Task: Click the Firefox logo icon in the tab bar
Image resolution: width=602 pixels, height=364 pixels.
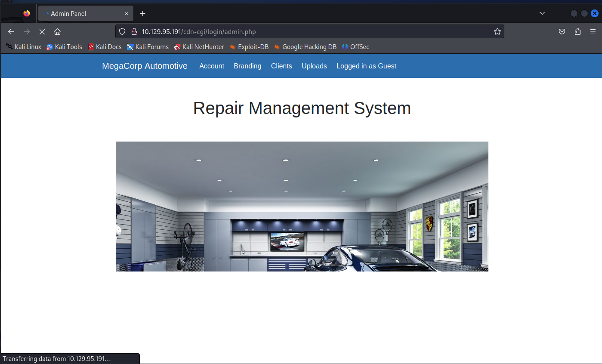Action: coord(27,13)
